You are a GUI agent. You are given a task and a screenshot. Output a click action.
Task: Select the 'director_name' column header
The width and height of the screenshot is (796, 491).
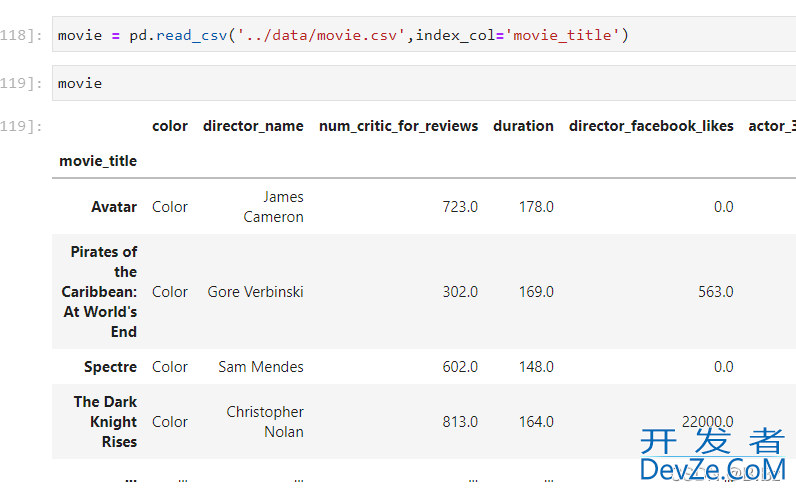pos(253,126)
